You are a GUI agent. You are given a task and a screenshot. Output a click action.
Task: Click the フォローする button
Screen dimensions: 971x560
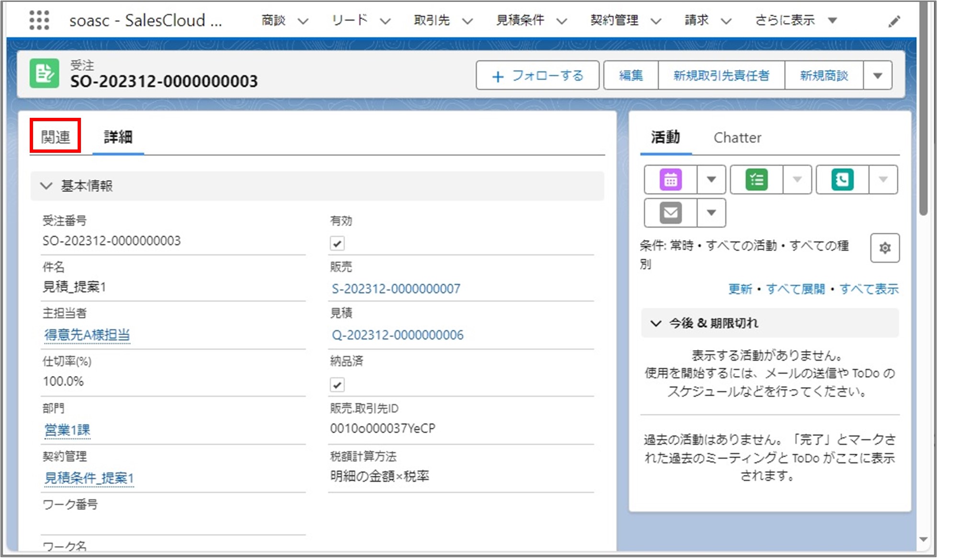(537, 75)
